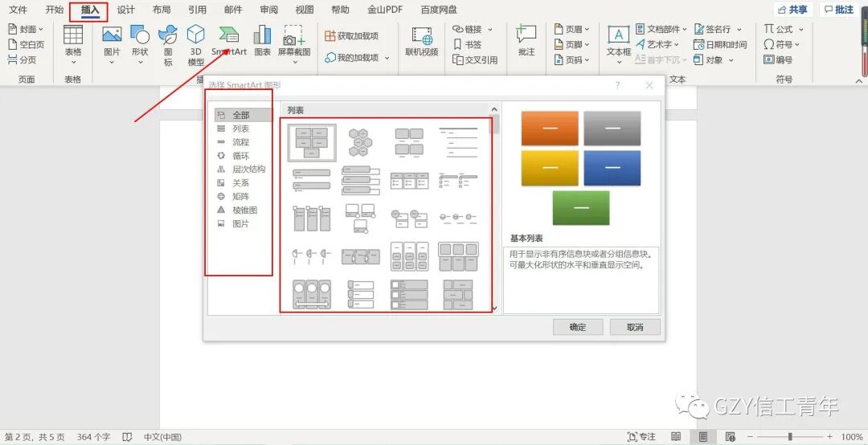This screenshot has height=445, width=868.
Task: Open 100% zoom level setting
Action: click(x=851, y=437)
